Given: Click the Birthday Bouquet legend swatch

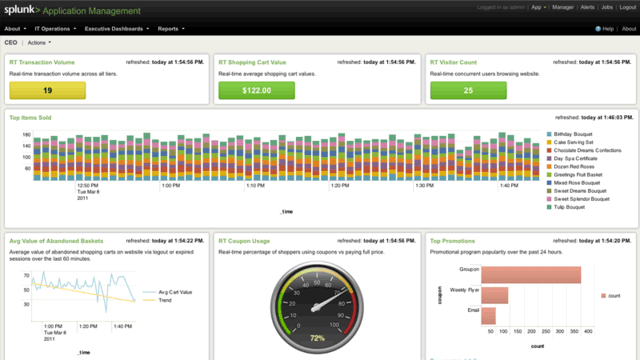Looking at the screenshot, I should click(549, 134).
